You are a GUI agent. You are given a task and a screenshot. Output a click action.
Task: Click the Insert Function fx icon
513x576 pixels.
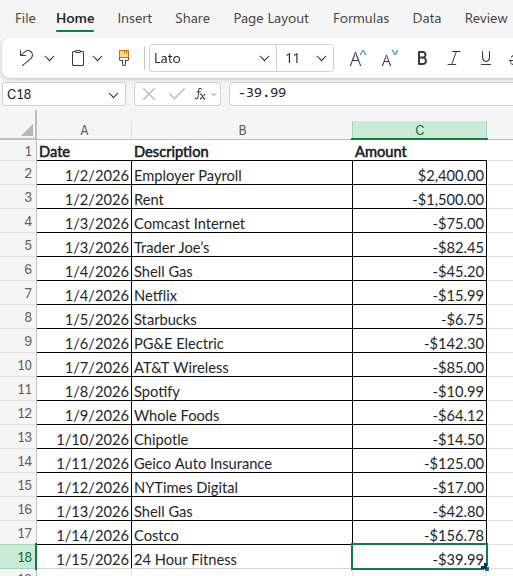(200, 94)
